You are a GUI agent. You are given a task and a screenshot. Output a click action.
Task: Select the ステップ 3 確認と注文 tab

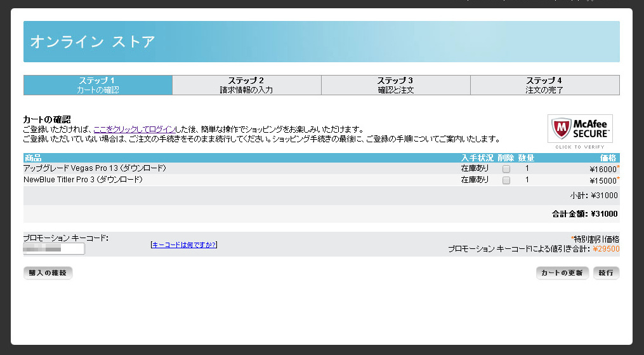395,85
